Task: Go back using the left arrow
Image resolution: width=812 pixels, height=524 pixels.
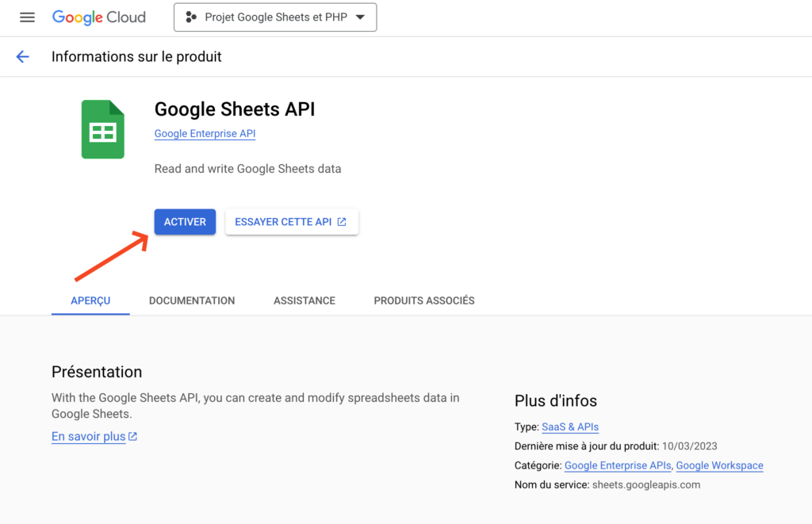Action: 22,57
